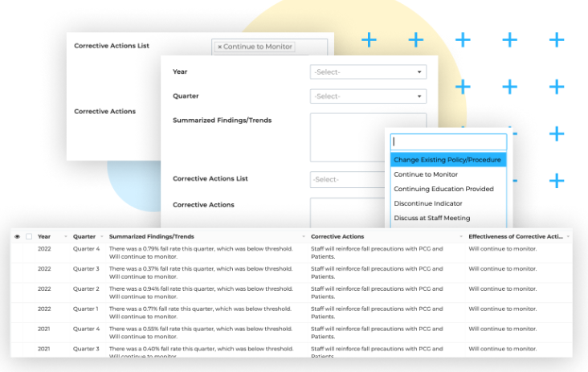Click Quarter column sort arrow
This screenshot has height=372, width=588.
[102, 237]
